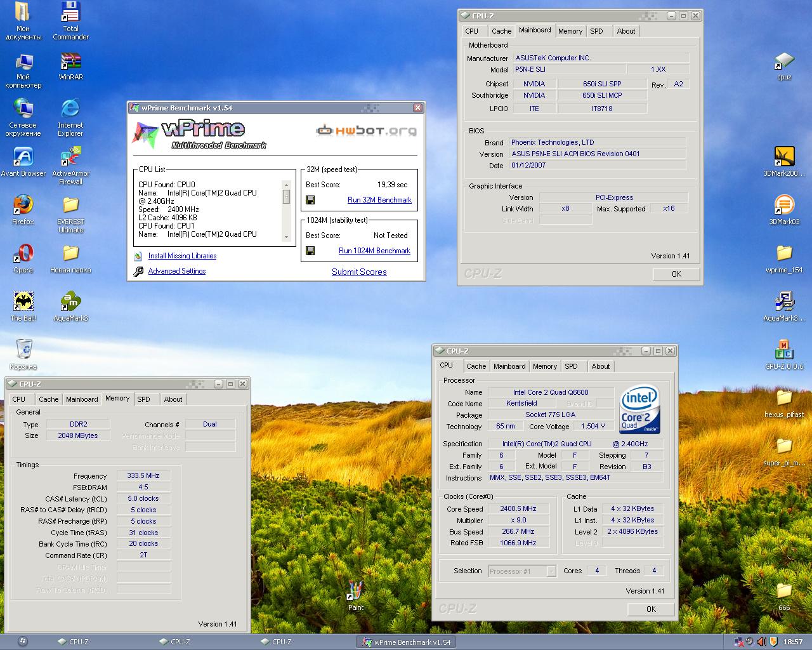812x650 pixels.
Task: Run the 1024M Benchmark in wPrime
Action: click(x=374, y=251)
